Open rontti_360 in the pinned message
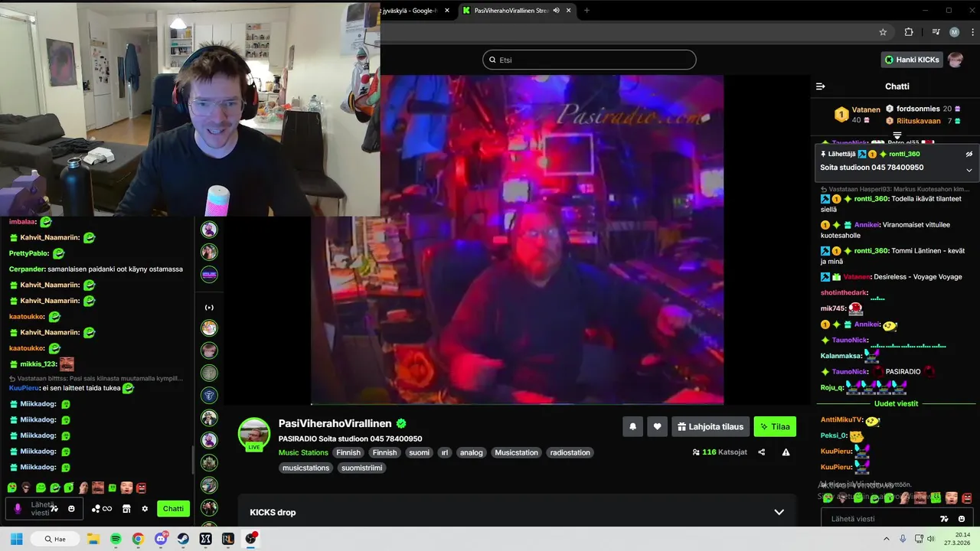The width and height of the screenshot is (980, 551). [x=905, y=154]
